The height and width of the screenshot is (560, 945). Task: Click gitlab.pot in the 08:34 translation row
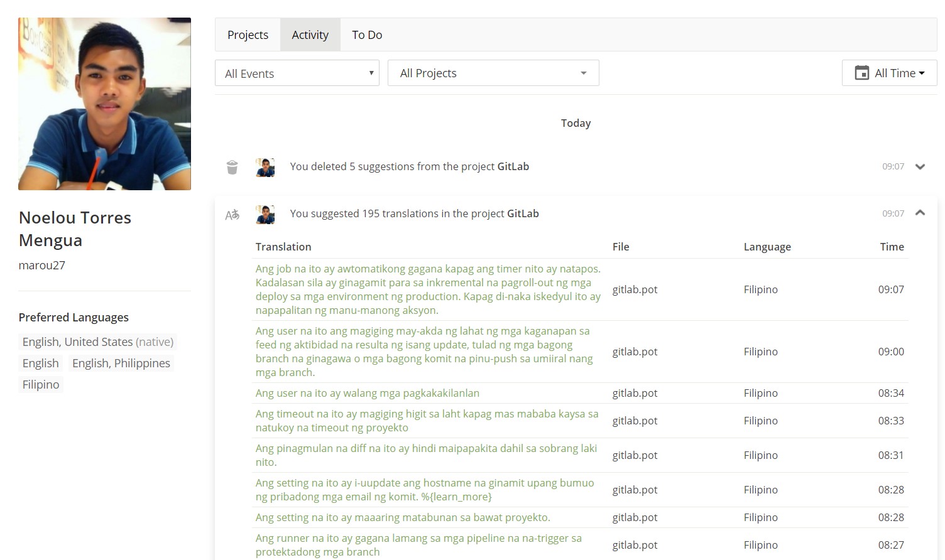pos(635,393)
